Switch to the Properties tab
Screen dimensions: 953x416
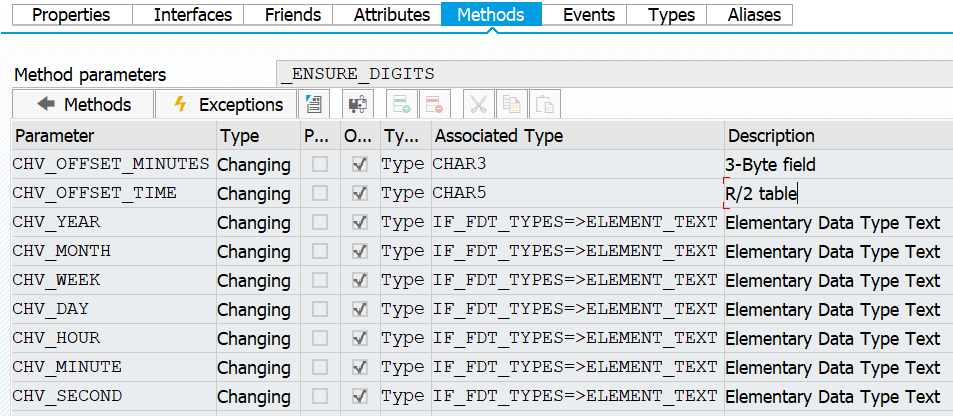[72, 15]
